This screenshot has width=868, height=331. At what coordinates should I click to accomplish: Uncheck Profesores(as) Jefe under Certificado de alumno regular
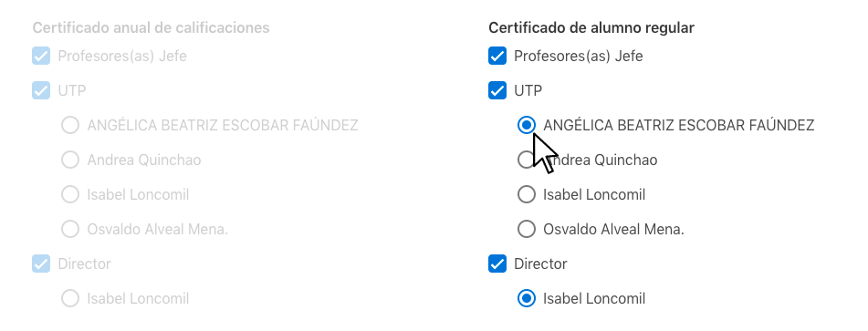tap(497, 56)
